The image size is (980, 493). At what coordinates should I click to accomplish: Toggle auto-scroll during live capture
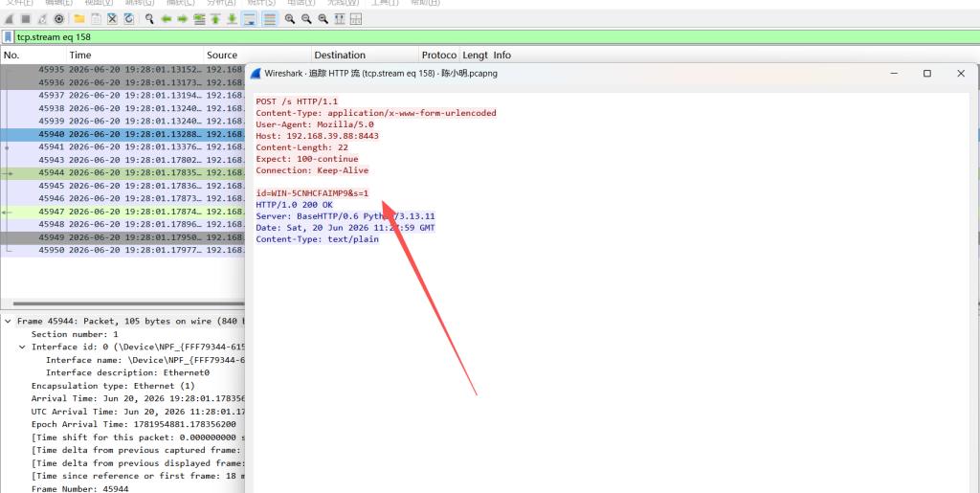tap(249, 19)
